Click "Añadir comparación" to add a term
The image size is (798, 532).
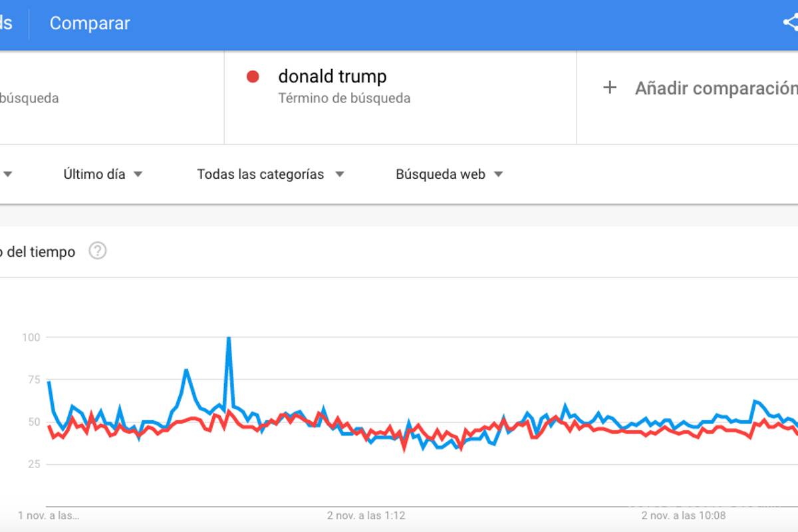point(718,87)
